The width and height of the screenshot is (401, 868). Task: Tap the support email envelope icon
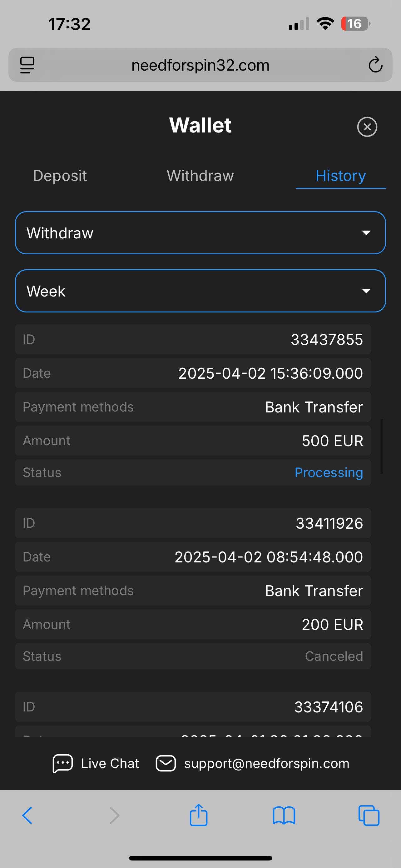(166, 763)
